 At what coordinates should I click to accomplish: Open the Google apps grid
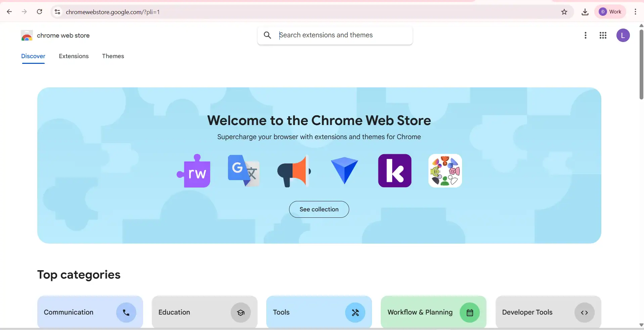[603, 35]
